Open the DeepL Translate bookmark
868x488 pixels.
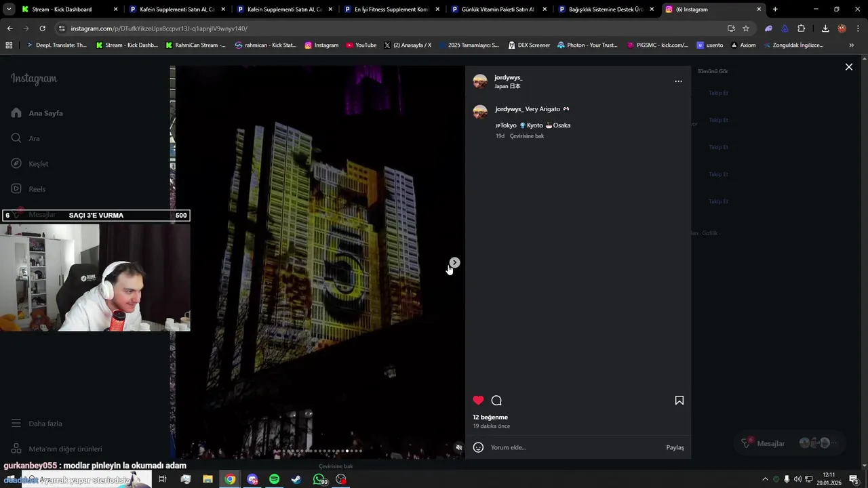(56, 45)
